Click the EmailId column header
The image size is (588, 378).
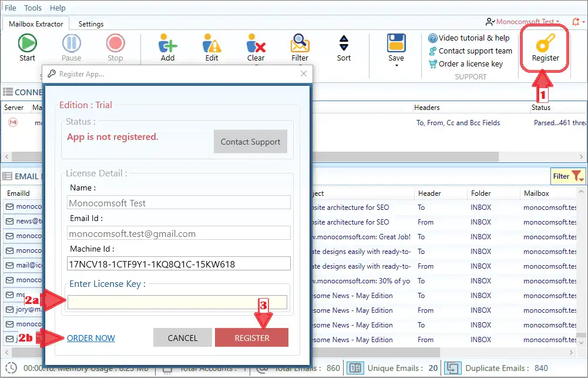(18, 193)
